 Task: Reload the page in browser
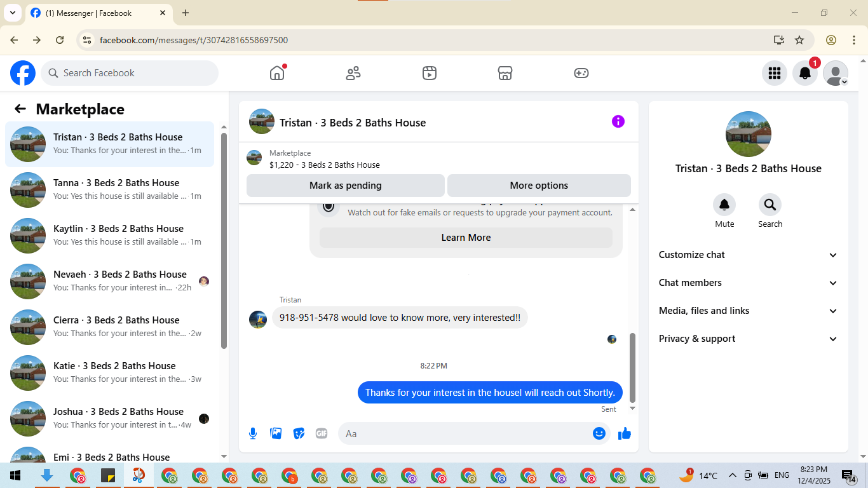(60, 40)
